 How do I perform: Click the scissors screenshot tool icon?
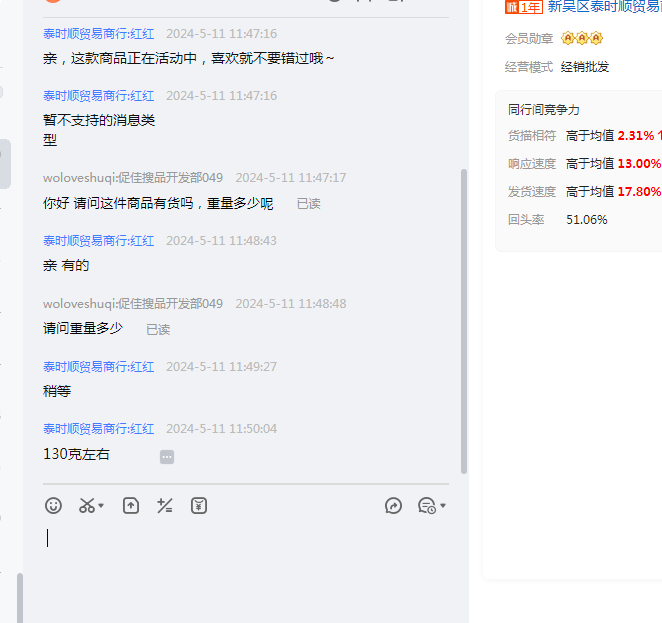pyautogui.click(x=87, y=506)
